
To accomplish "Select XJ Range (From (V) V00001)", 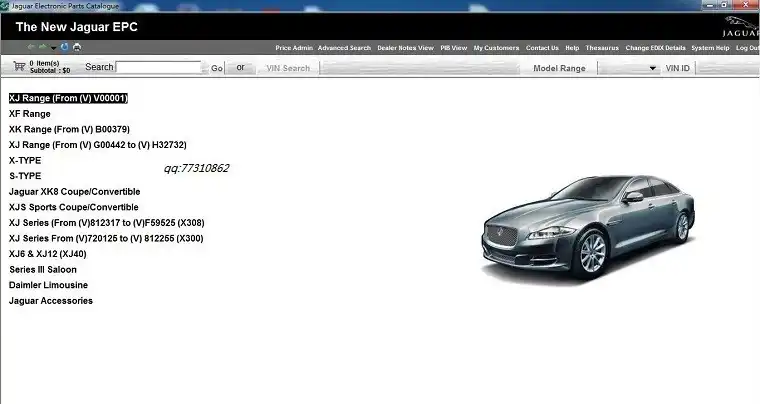I will tap(68, 98).
